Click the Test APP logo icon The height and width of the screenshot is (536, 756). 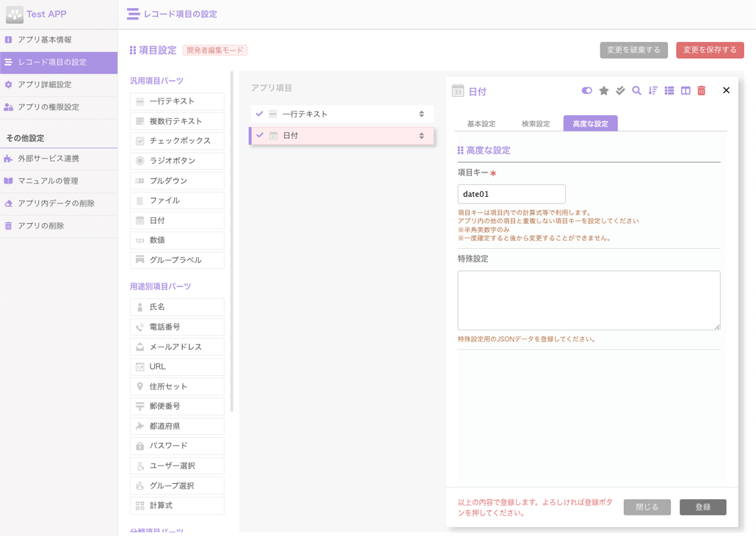tap(15, 15)
